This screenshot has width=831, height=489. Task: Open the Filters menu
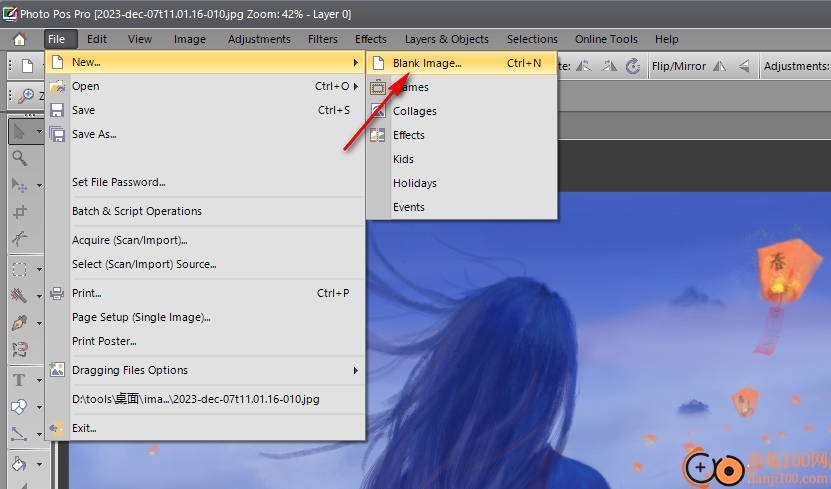[323, 39]
